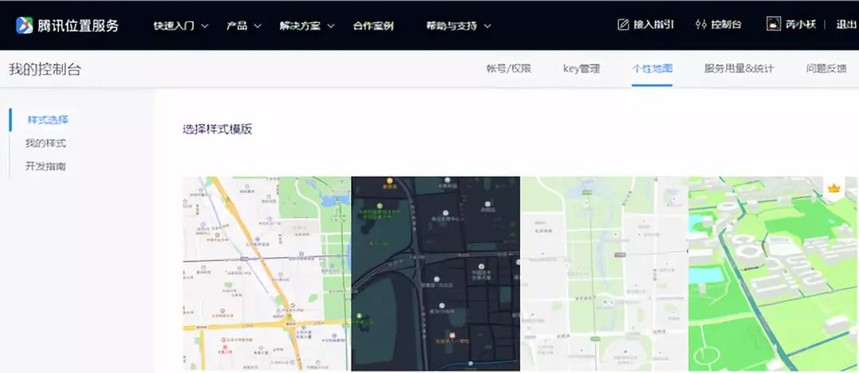Open 开发指南 in the sidebar
Screen dimensions: 859x373
(x=45, y=167)
